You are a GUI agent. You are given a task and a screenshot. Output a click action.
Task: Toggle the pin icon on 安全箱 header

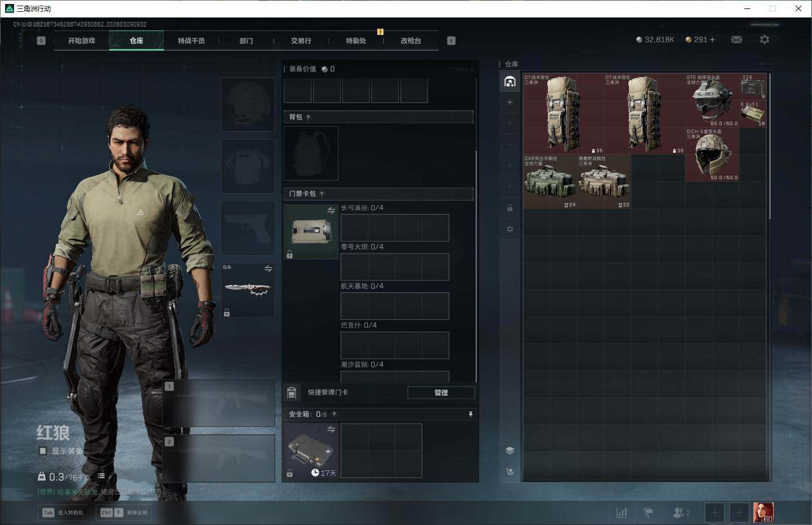coord(471,414)
